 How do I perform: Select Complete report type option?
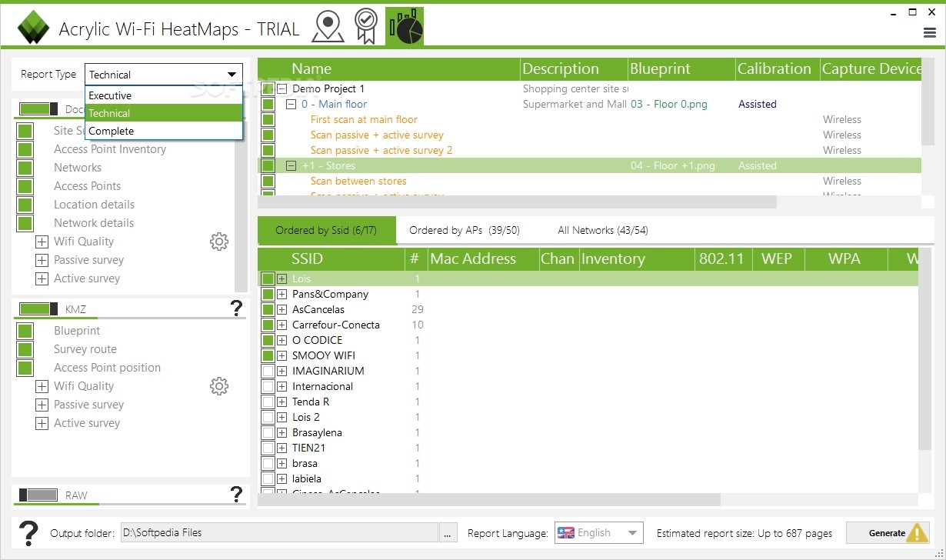click(164, 131)
